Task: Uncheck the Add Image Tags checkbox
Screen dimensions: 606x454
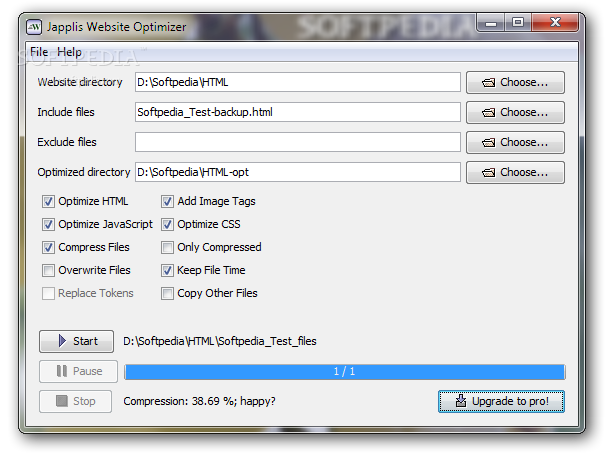Action: [167, 202]
